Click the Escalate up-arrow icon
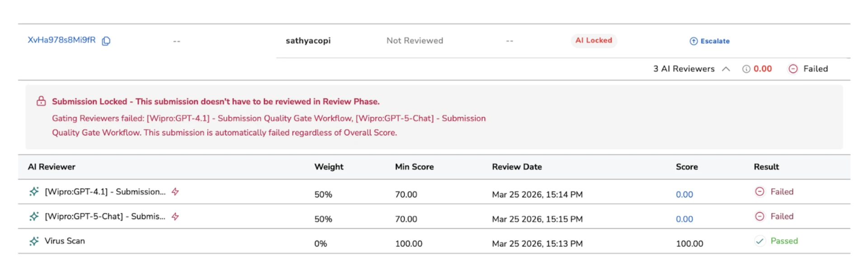Screen dimensions: 868x276 (693, 41)
